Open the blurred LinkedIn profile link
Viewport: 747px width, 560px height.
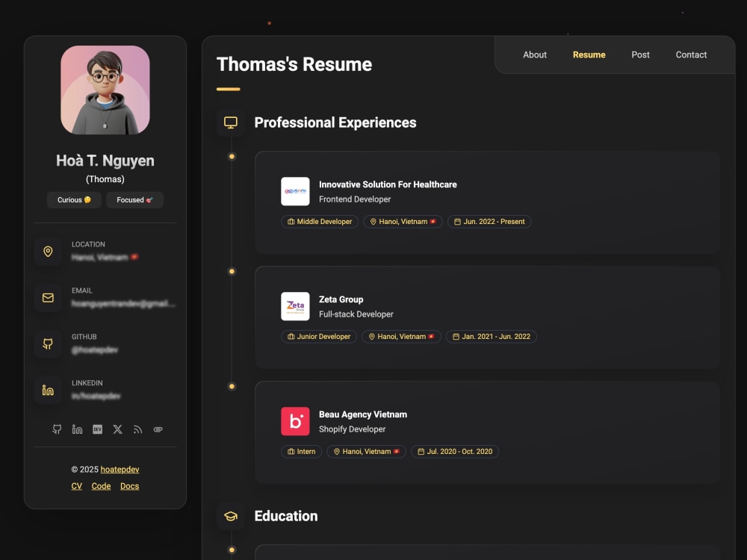[x=96, y=396]
